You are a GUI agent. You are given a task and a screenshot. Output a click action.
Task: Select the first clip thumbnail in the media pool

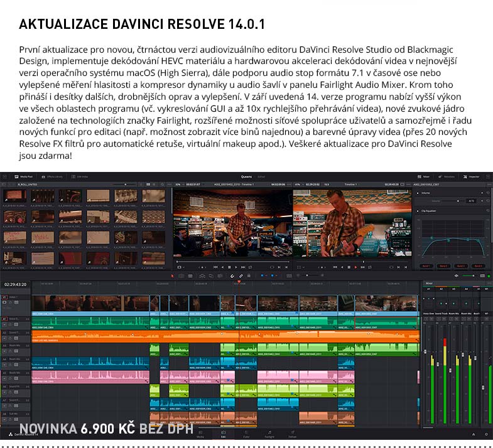(15, 196)
